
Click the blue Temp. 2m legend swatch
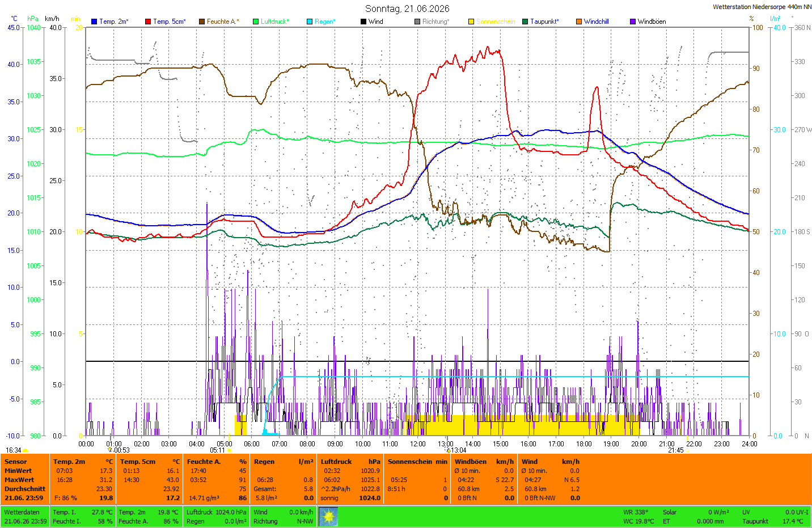(94, 22)
